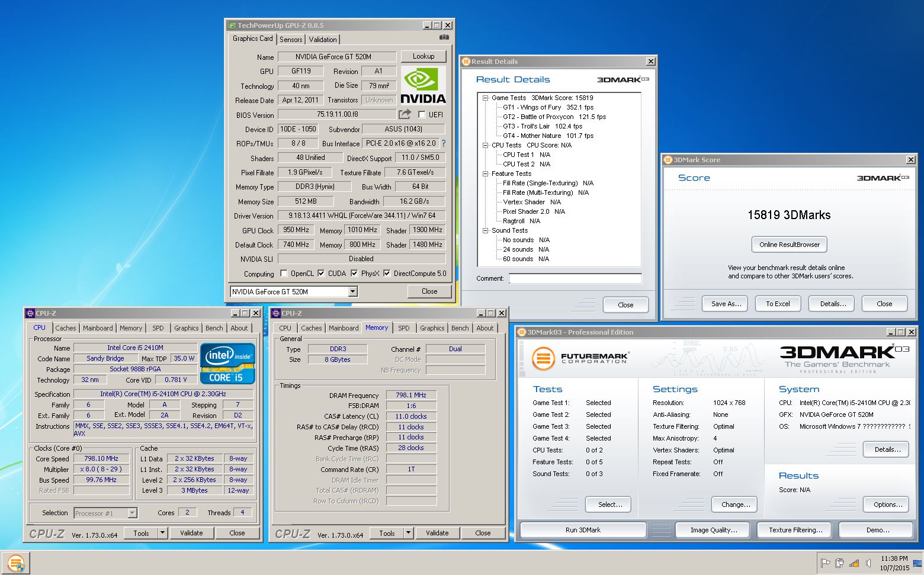924x575 pixels.
Task: Open Bench tab in CPU-Z CPU window
Action: 214,328
